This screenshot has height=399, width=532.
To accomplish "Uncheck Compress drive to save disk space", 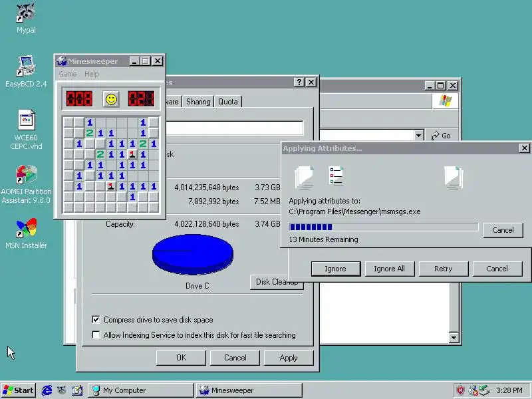I will pyautogui.click(x=96, y=319).
